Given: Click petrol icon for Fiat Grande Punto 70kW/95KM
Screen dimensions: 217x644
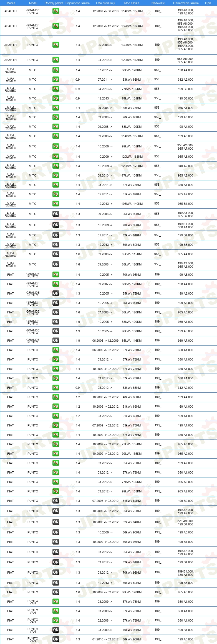Looking at the screenshot, I should pyautogui.click(x=55, y=275).
